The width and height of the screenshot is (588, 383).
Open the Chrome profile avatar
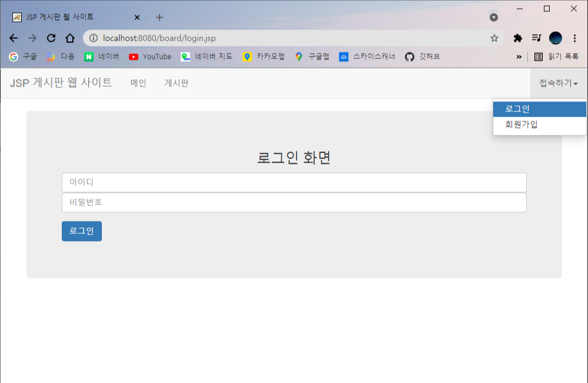pos(556,38)
